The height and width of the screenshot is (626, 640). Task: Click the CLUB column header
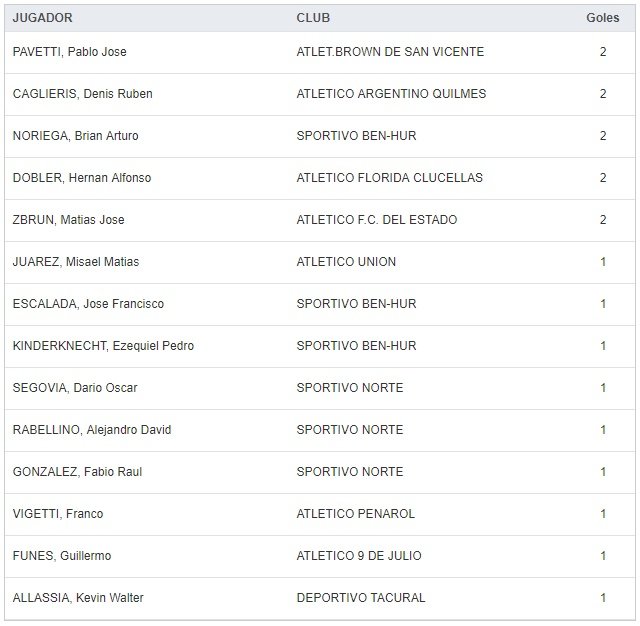coord(313,18)
